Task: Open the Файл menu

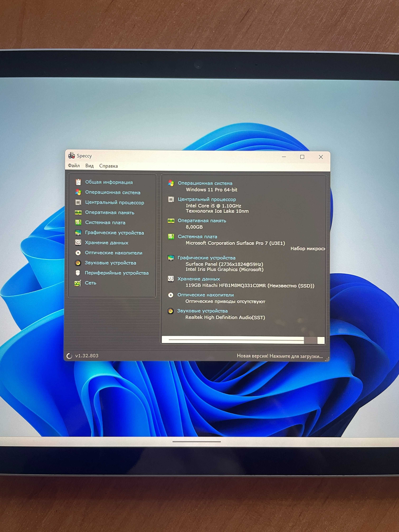Action: tap(74, 165)
